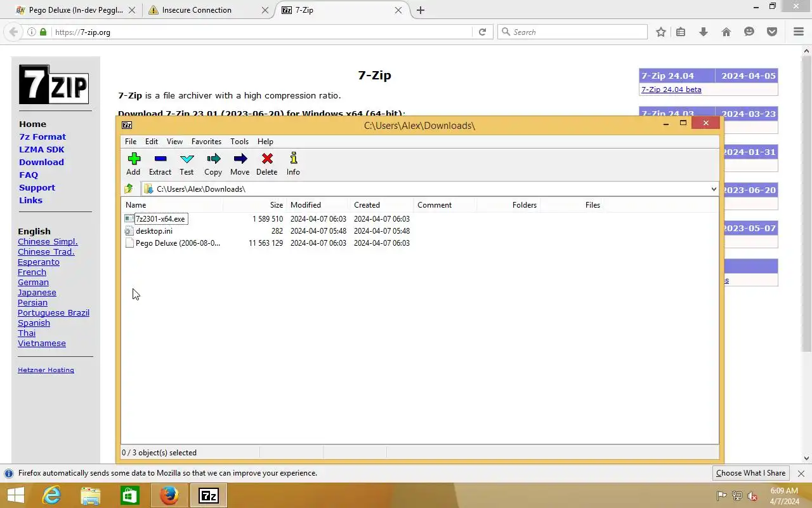
Task: Sort by the Modified column header
Action: [x=318, y=204]
